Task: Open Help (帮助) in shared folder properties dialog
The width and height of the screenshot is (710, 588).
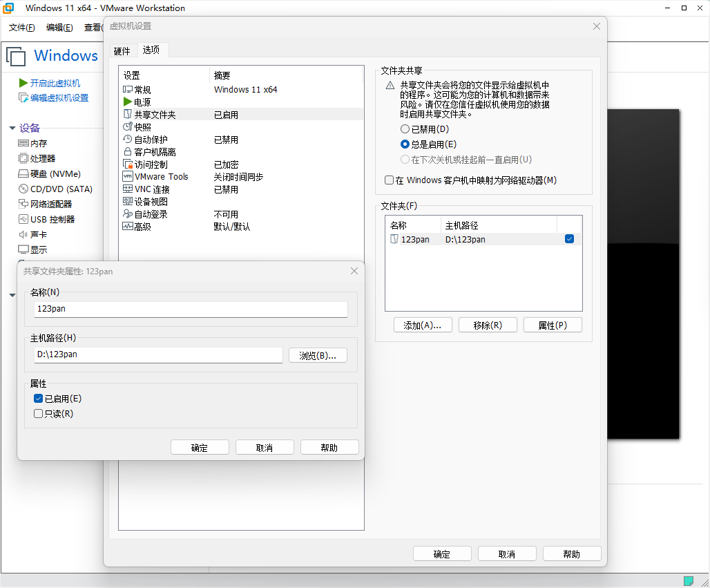Action: click(x=329, y=448)
